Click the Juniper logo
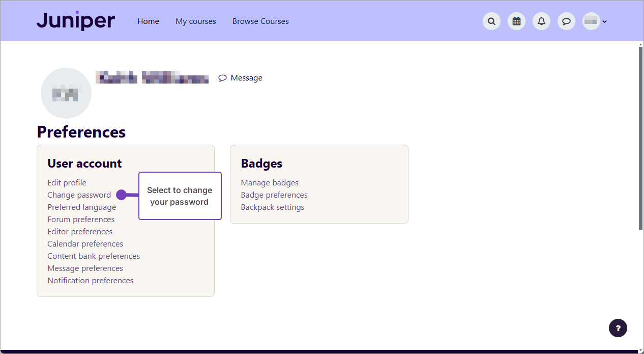Screen dimensions: 644x354 [76, 21]
